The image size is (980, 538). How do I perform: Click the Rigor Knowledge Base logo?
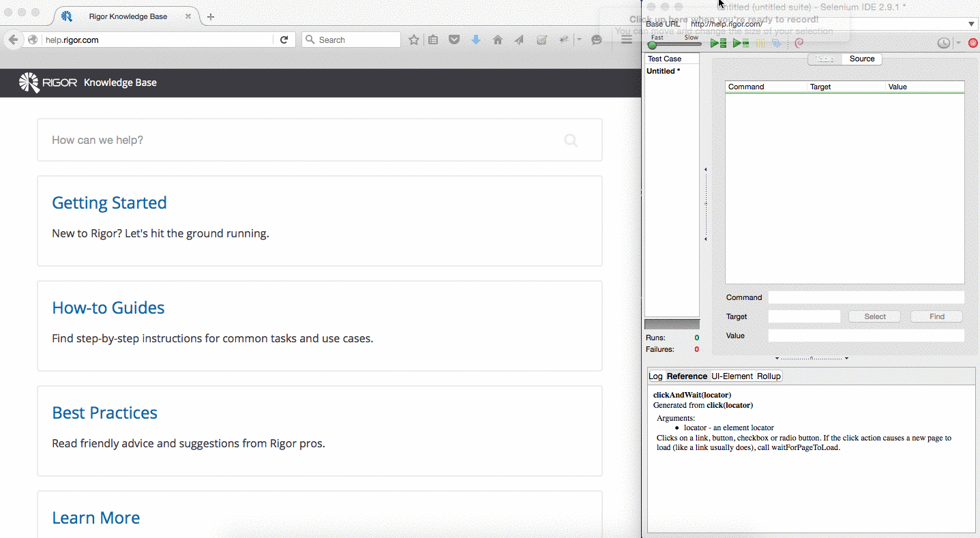click(x=87, y=83)
